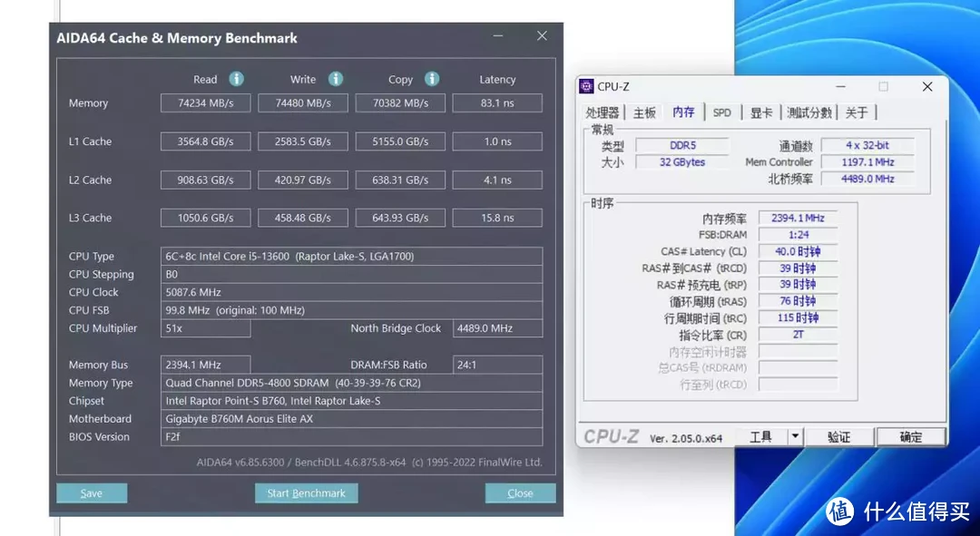
Task: Open the 工具 dropdown arrow in CPU-Z
Action: pyautogui.click(x=795, y=436)
